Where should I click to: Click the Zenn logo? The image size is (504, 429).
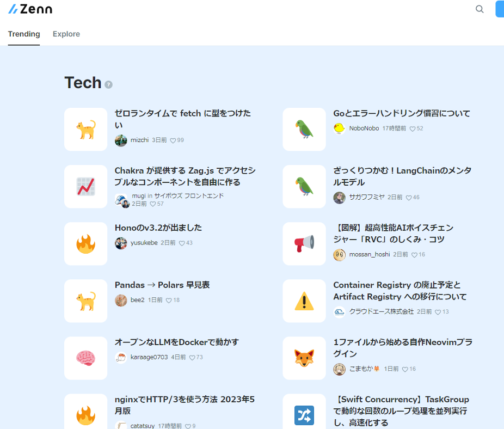[x=30, y=9]
